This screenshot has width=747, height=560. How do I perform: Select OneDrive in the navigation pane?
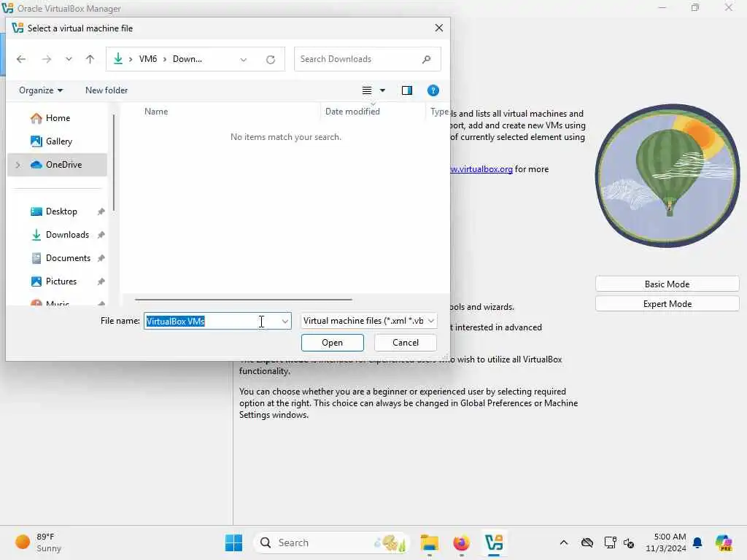click(x=57, y=165)
